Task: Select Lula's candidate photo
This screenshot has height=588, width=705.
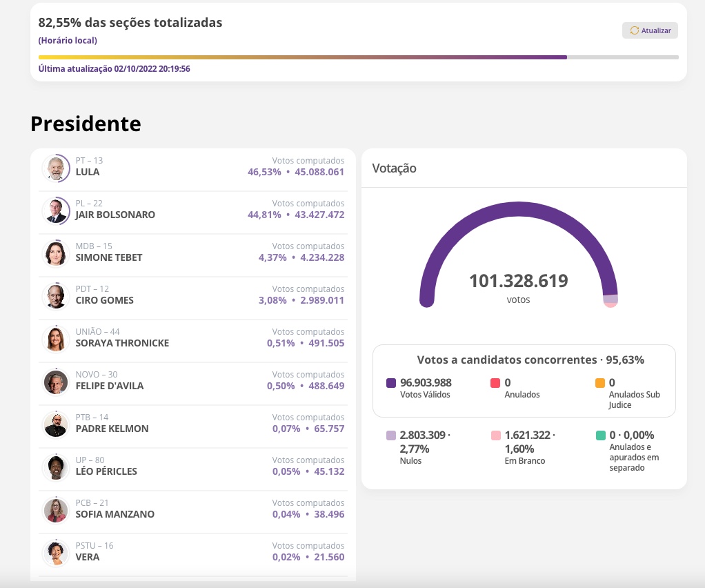Action: 55,168
